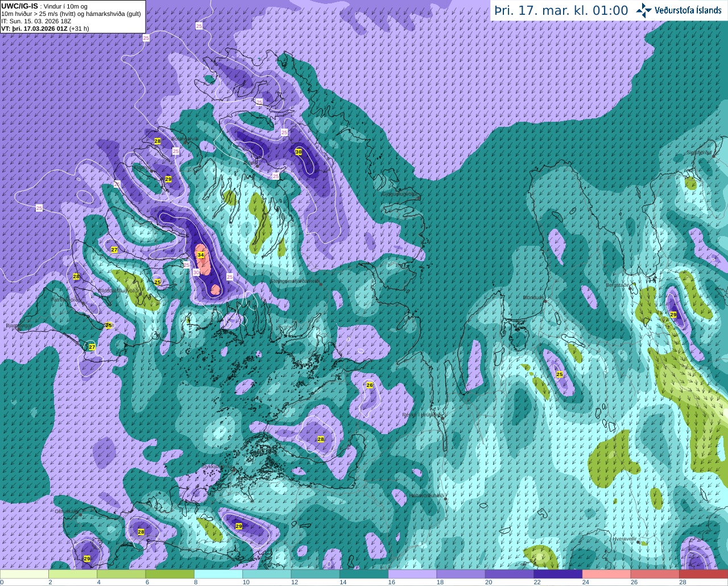Click the Gjögurflugvöllur station label

[400, 194]
